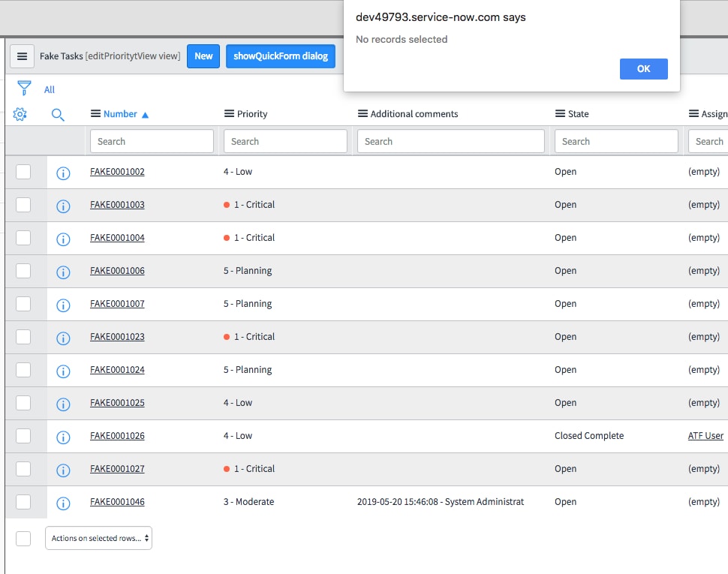Open the showQuickForm dialog button
This screenshot has width=728, height=574.
pos(280,56)
